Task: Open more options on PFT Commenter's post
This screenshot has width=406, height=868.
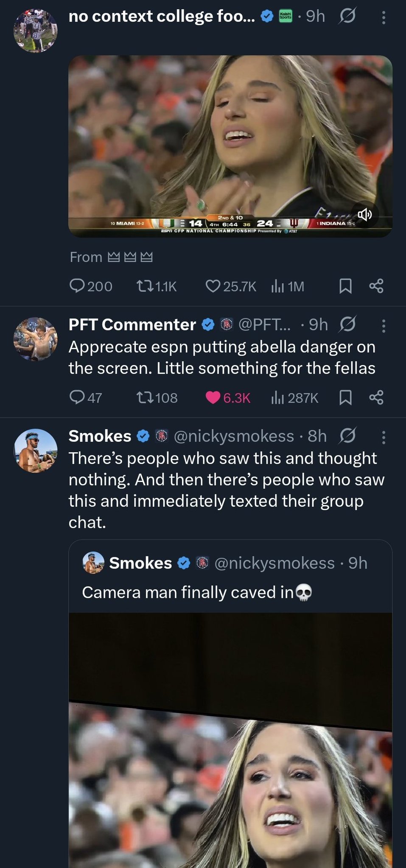Action: point(384,326)
